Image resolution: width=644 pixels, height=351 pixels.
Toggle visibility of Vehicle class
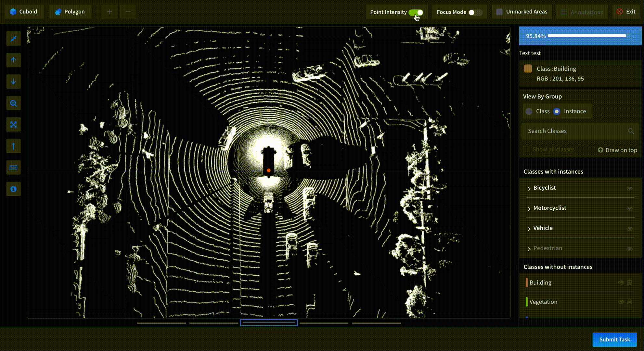(x=629, y=229)
